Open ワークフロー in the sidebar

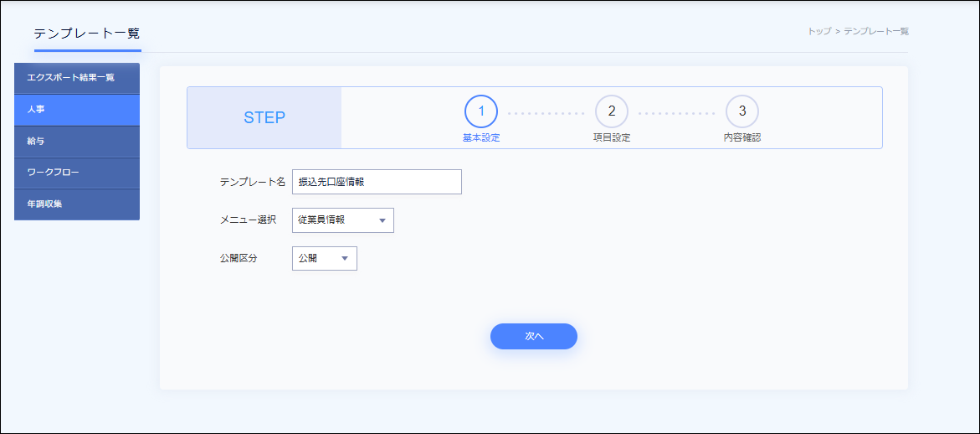click(77, 173)
